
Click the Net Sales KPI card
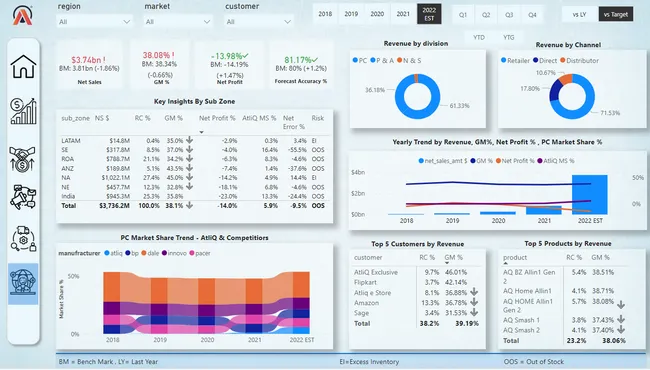coord(90,65)
